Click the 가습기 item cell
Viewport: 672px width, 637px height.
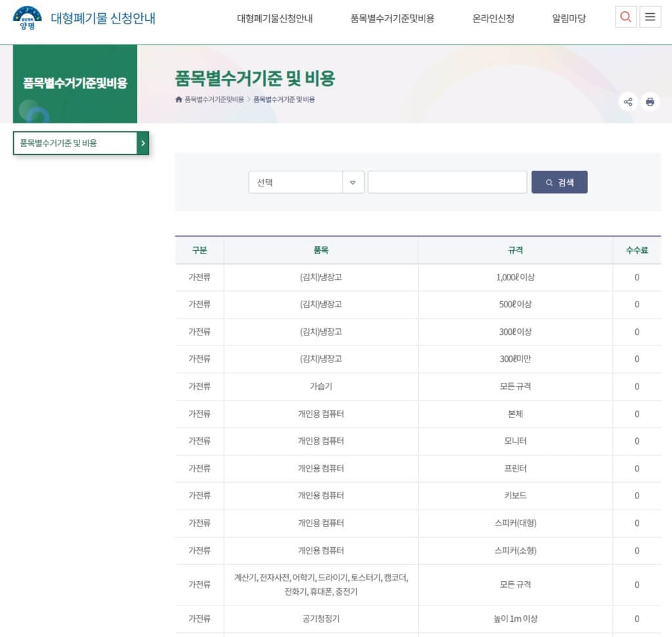321,387
